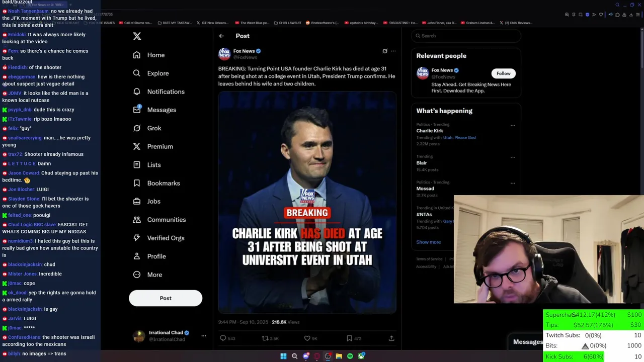Open File Explorer from the taskbar

click(339, 356)
